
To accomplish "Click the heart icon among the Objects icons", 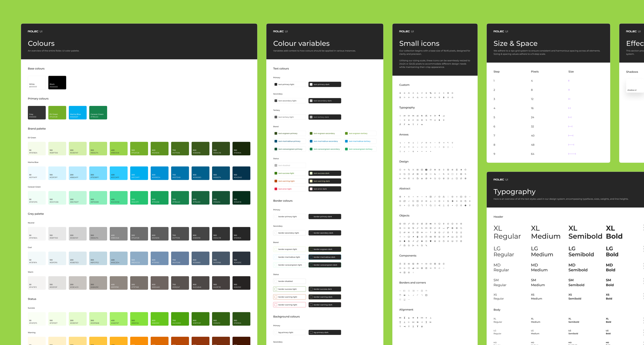I will (431, 241).
